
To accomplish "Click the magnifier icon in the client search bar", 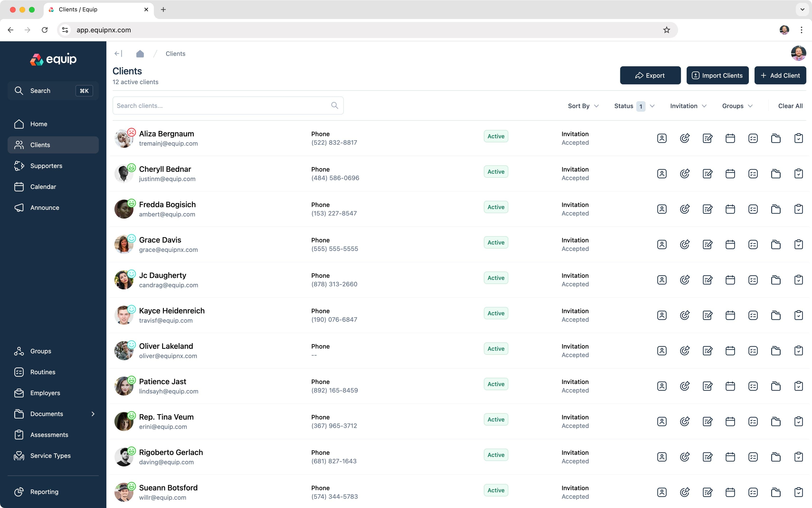I will coord(334,105).
